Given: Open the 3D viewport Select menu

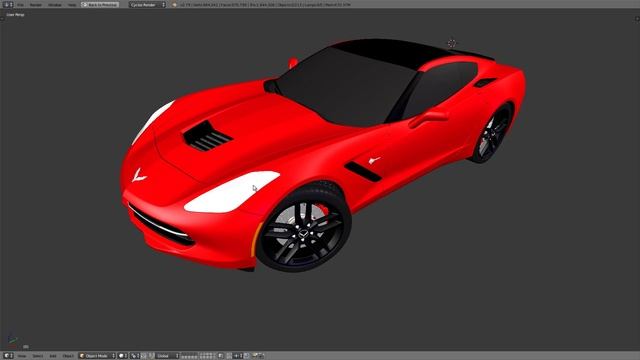Looking at the screenshot, I should [x=38, y=356].
